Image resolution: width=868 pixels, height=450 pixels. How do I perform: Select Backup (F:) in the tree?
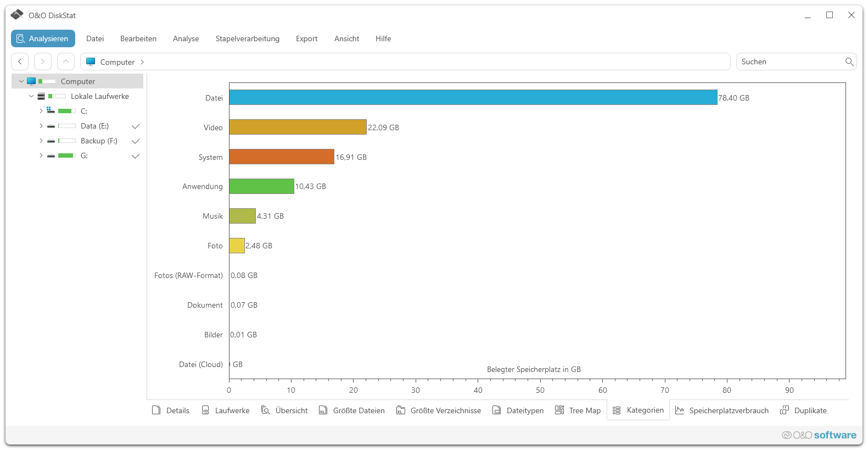(x=99, y=141)
